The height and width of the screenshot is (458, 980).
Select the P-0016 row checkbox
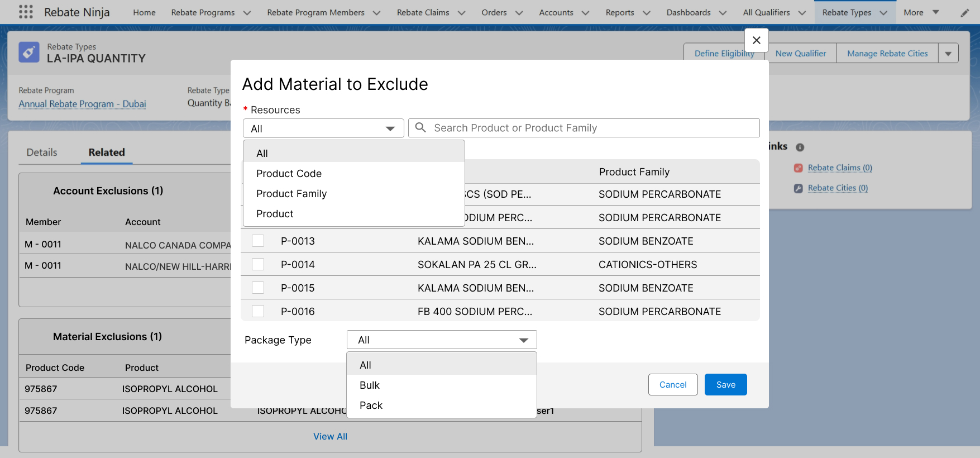tap(258, 311)
